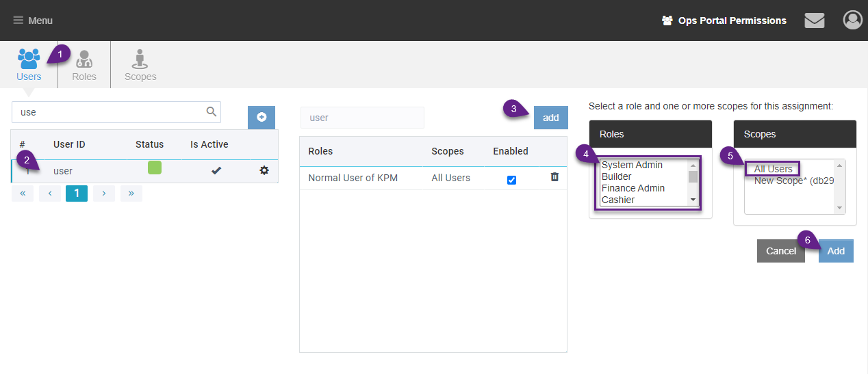Switch to the Roles tab
The image size is (868, 374).
point(84,66)
